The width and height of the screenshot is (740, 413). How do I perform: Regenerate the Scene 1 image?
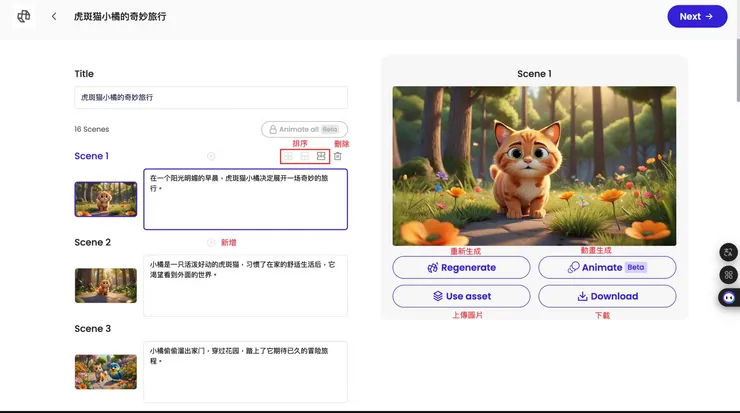pos(461,268)
